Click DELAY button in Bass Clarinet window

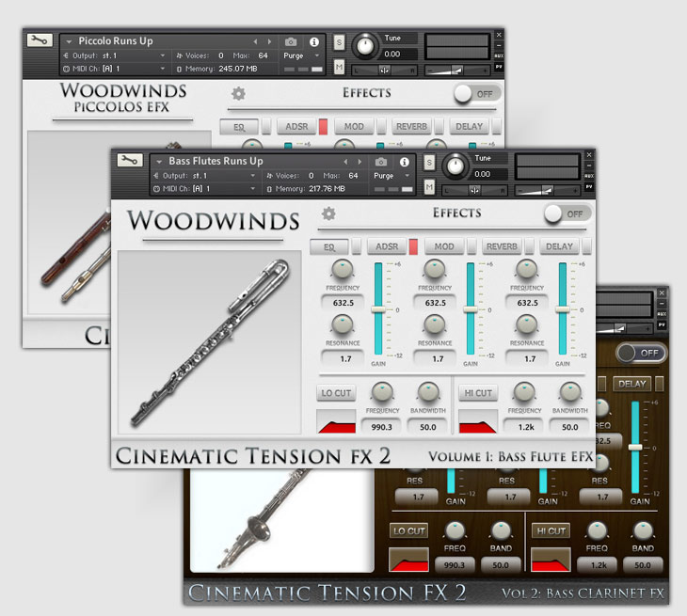tap(631, 384)
